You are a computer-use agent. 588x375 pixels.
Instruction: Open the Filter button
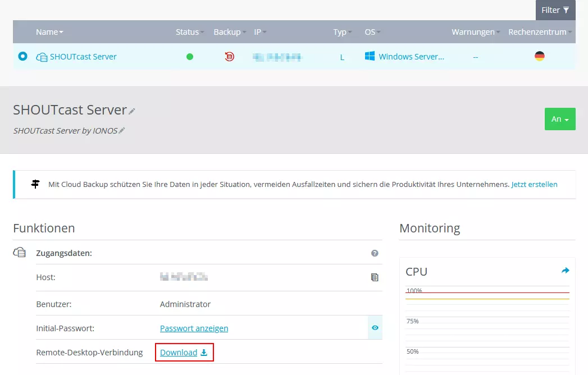click(x=555, y=10)
